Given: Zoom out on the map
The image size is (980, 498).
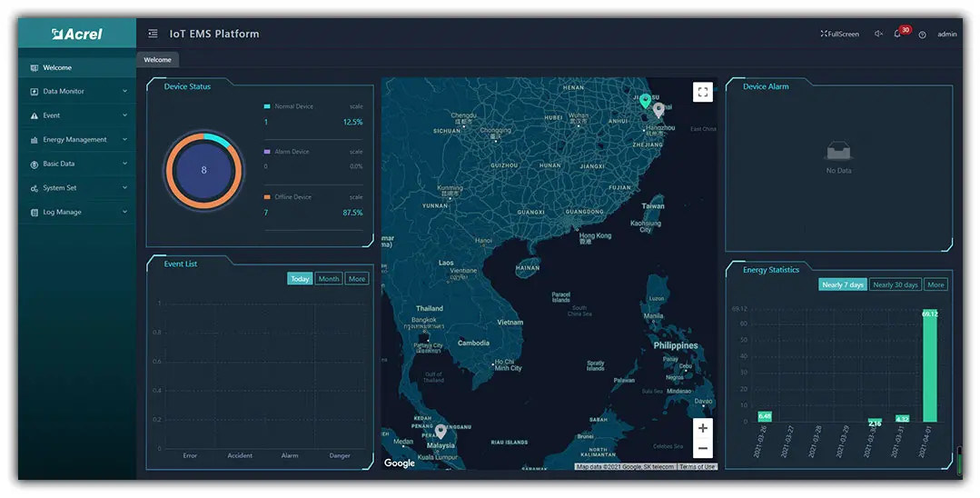Looking at the screenshot, I should pos(702,449).
